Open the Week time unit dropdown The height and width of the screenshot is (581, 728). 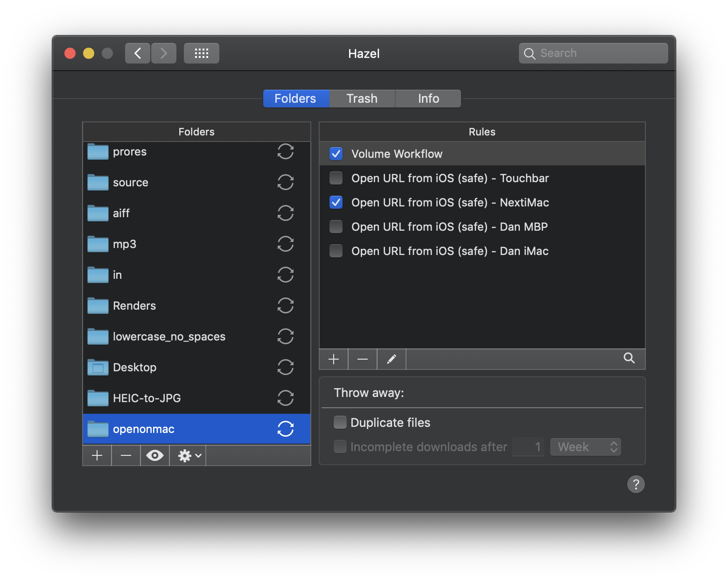[586, 447]
